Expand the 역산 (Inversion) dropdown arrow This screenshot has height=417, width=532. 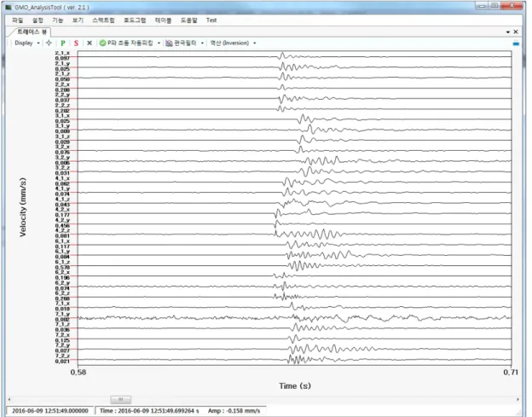(254, 43)
